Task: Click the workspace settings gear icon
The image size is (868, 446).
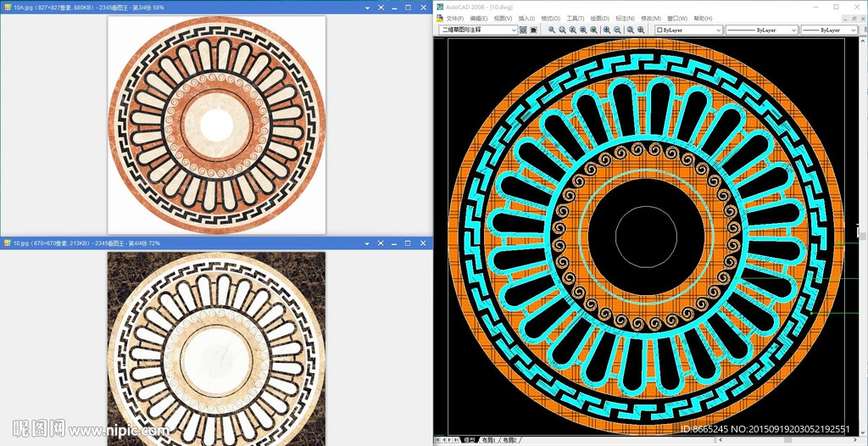Action: (x=523, y=30)
